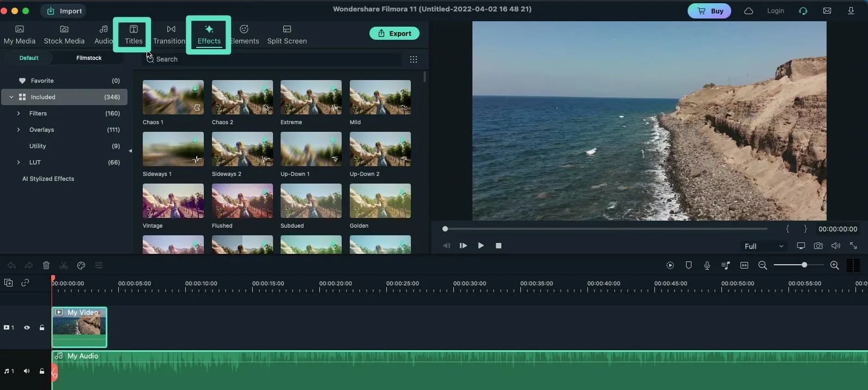Select the Effects tab
The image size is (868, 390).
click(x=209, y=35)
